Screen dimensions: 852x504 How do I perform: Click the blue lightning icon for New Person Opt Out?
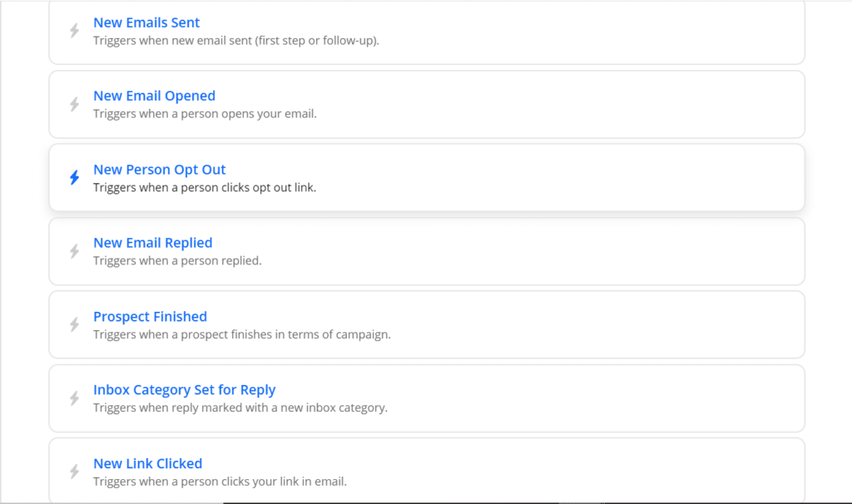(x=74, y=178)
